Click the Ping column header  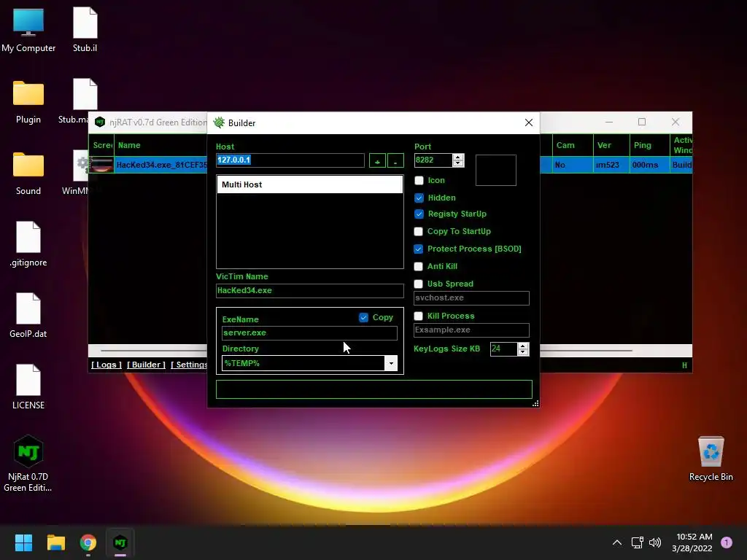(649, 145)
